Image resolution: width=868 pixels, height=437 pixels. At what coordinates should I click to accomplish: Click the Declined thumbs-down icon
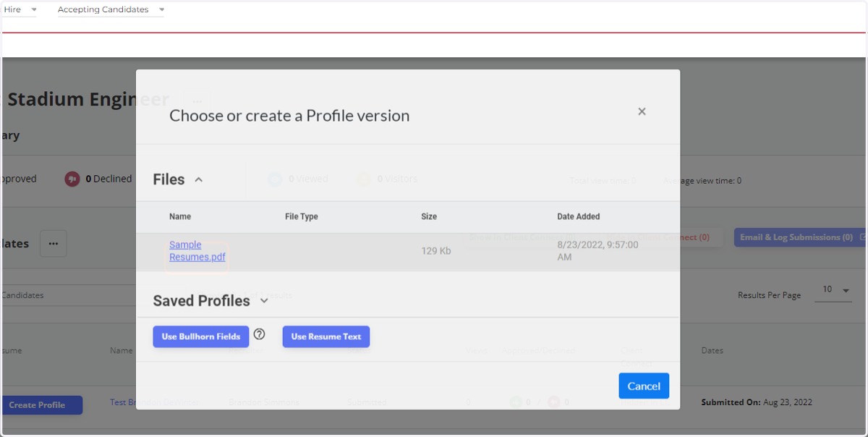coord(72,179)
